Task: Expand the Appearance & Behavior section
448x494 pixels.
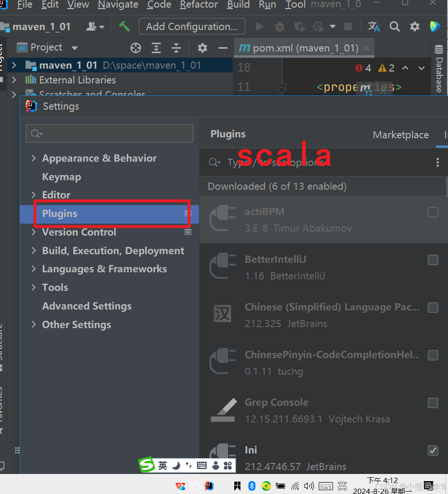Action: (x=33, y=158)
